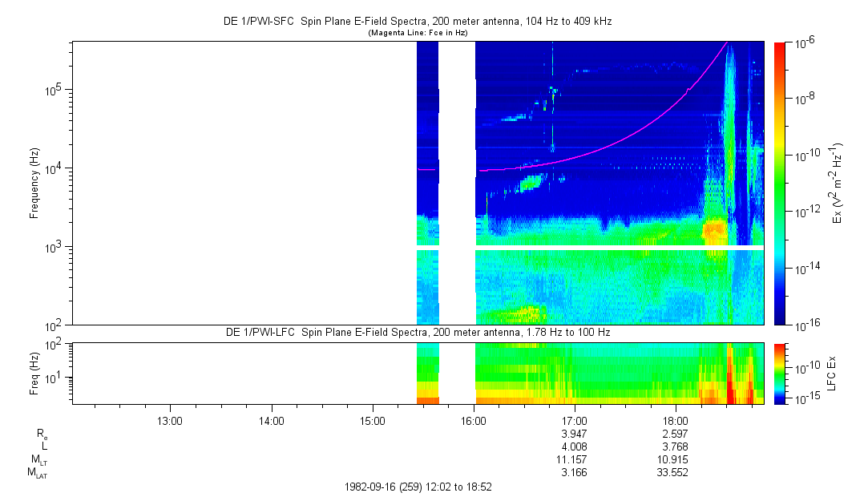Viewport: 868px width, 497px height.
Task: Click the main Ex color scale bar
Action: pos(781,184)
